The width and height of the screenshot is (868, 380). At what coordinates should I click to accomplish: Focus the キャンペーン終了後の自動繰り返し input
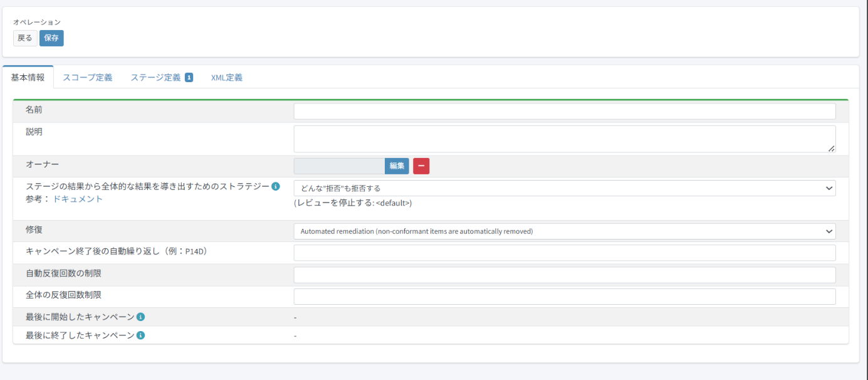tap(565, 253)
